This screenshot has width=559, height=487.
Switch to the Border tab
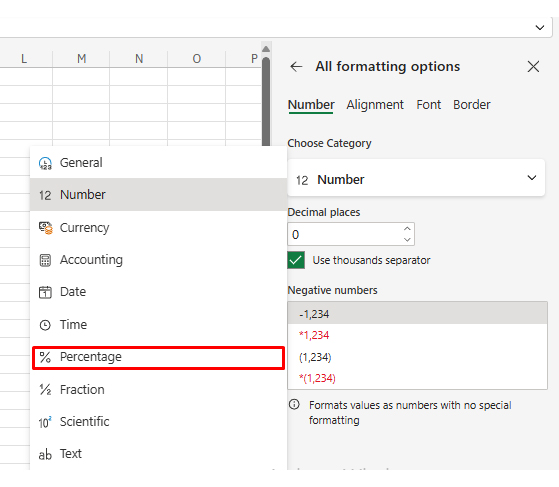click(472, 105)
